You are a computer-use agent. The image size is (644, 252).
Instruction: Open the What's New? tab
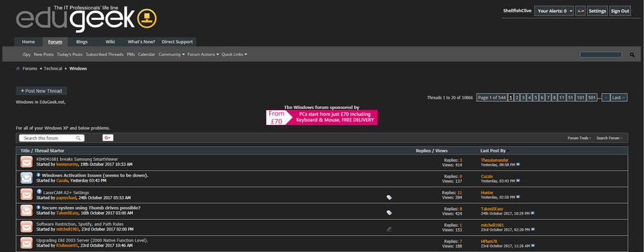(141, 42)
